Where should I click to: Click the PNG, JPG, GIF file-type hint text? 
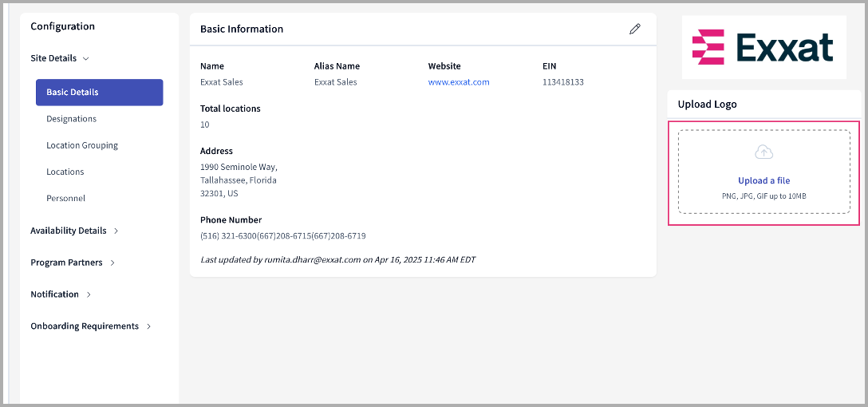click(763, 196)
